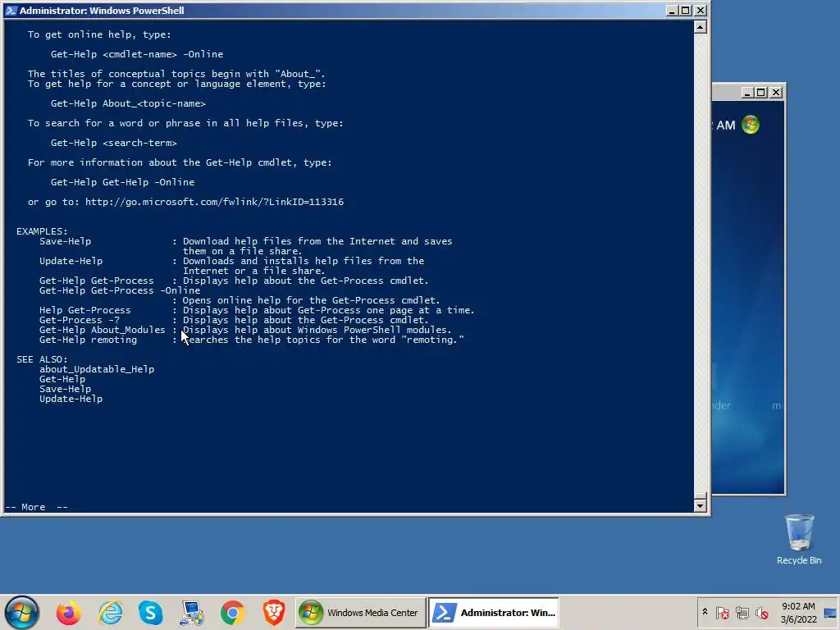Open the PowerShell window system menu icon
840x630 pixels.
11,10
